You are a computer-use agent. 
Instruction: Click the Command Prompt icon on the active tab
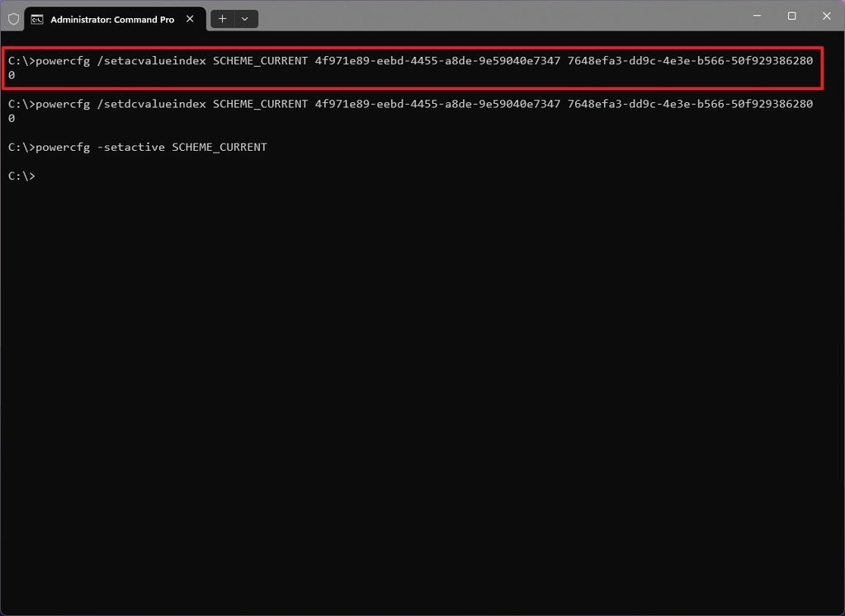[37, 18]
